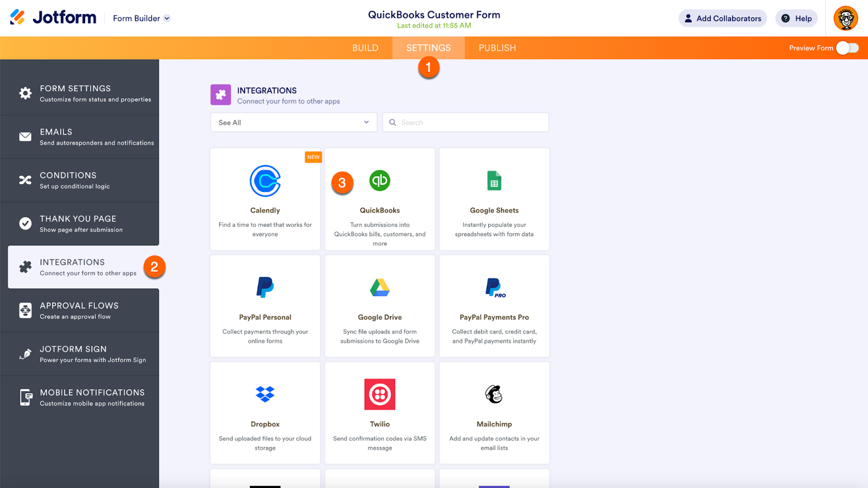Switch to the Build tab
This screenshot has width=868, height=488.
(365, 48)
